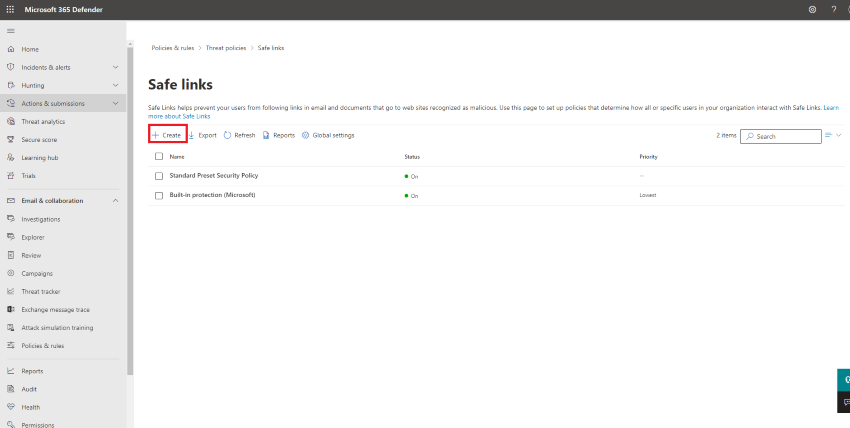This screenshot has height=428, width=850.
Task: Click the Learning hub icon
Action: (10, 158)
